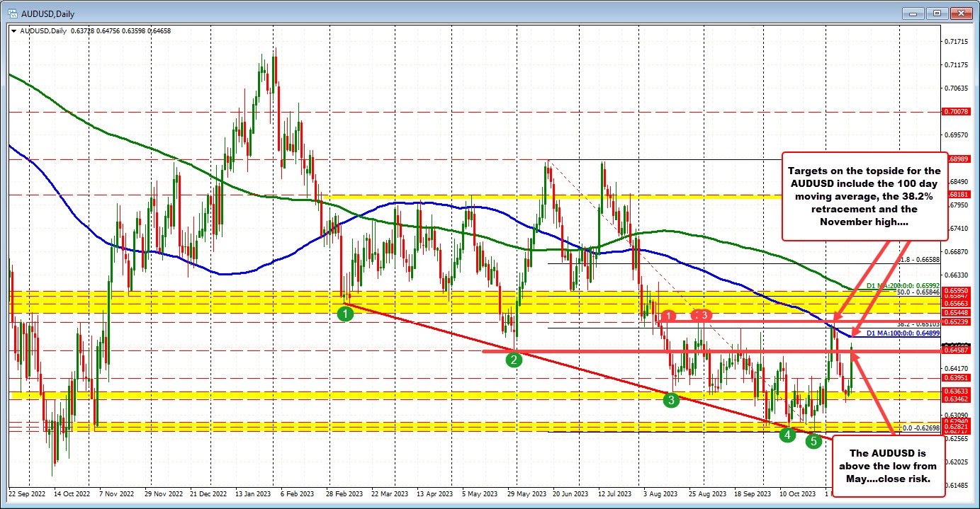This screenshot has height=509, width=980.
Task: Click the topside targets annotation text box
Action: click(864, 196)
